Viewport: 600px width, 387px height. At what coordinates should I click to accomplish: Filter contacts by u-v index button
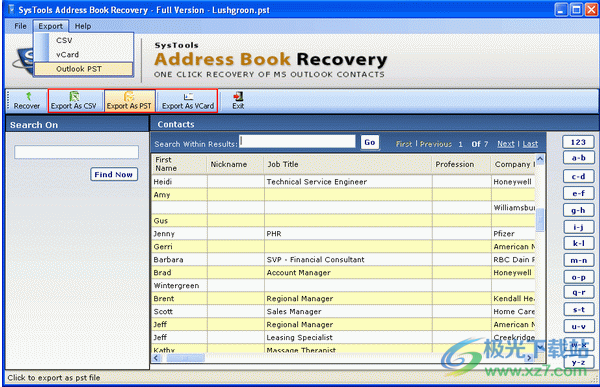tap(579, 327)
